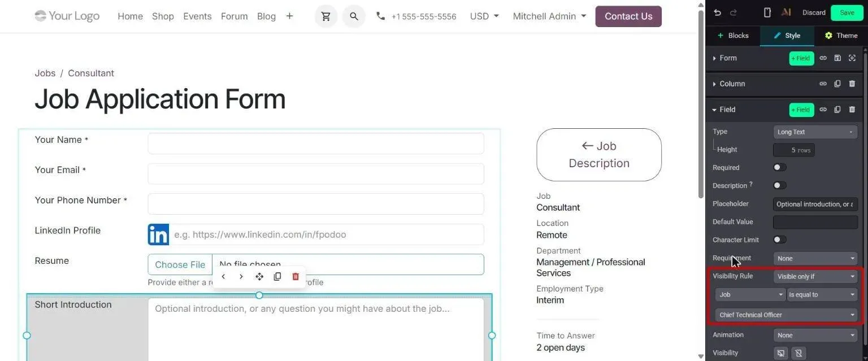
Task: Click the green Save button
Action: (847, 12)
